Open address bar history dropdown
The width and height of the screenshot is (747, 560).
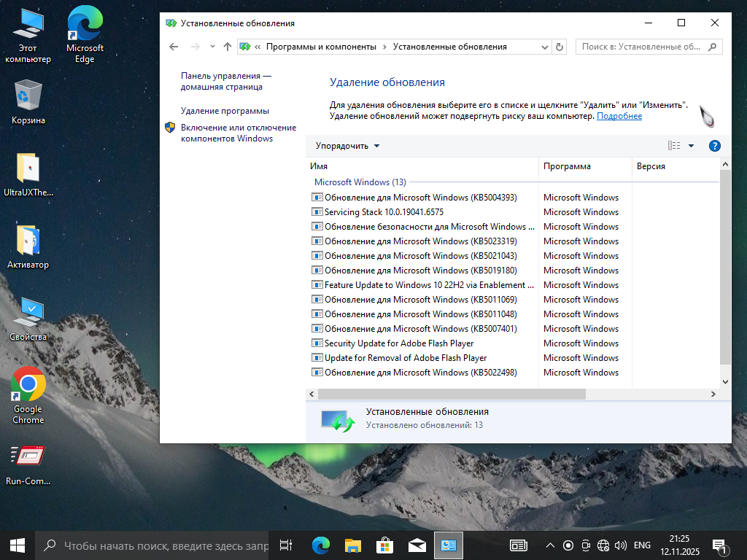click(x=543, y=47)
